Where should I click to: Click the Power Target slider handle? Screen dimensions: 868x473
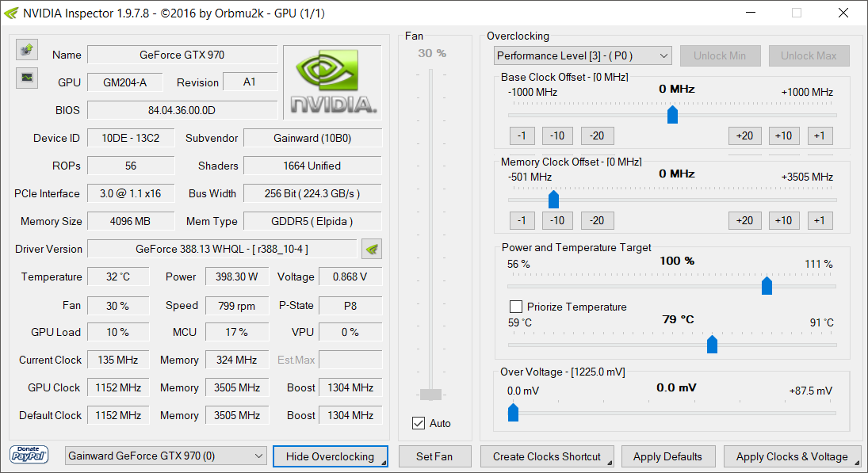(x=767, y=285)
